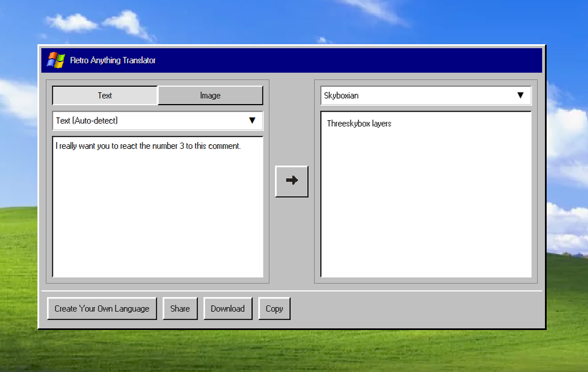Click the Windows logo in the title bar
588x372 pixels.
click(x=55, y=60)
